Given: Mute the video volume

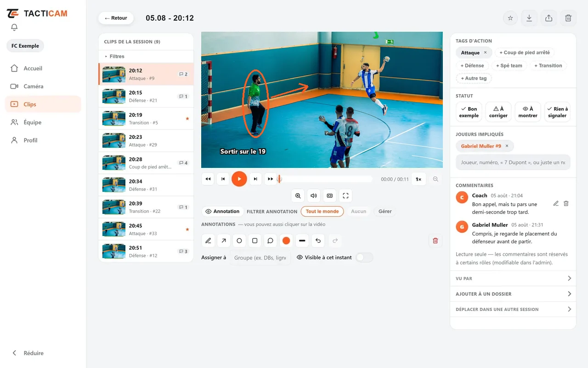Looking at the screenshot, I should pos(314,195).
